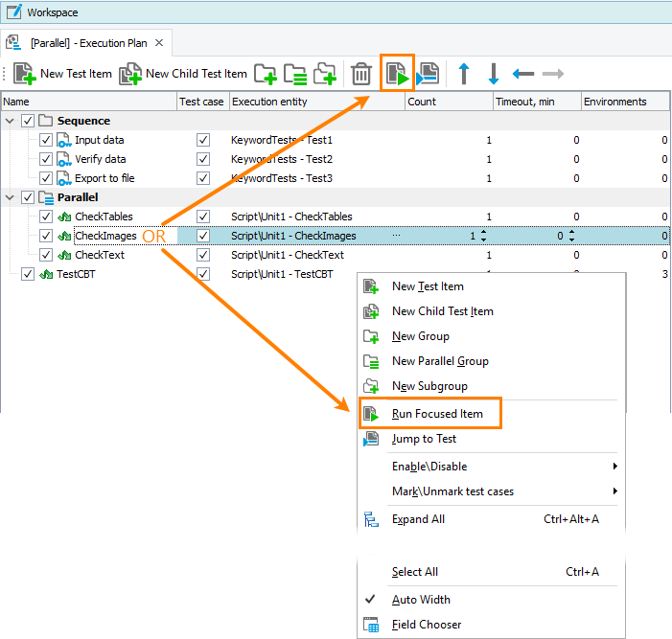672x639 pixels.
Task: Choose Expand All in context menu
Action: 492,519
